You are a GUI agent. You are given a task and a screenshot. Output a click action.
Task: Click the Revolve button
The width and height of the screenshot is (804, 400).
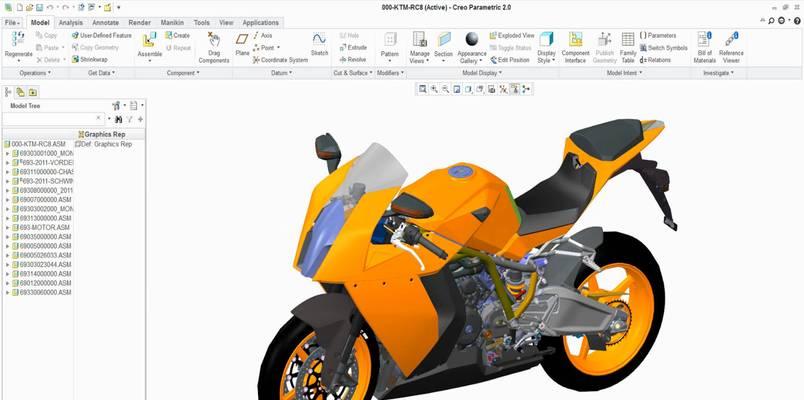353,59
